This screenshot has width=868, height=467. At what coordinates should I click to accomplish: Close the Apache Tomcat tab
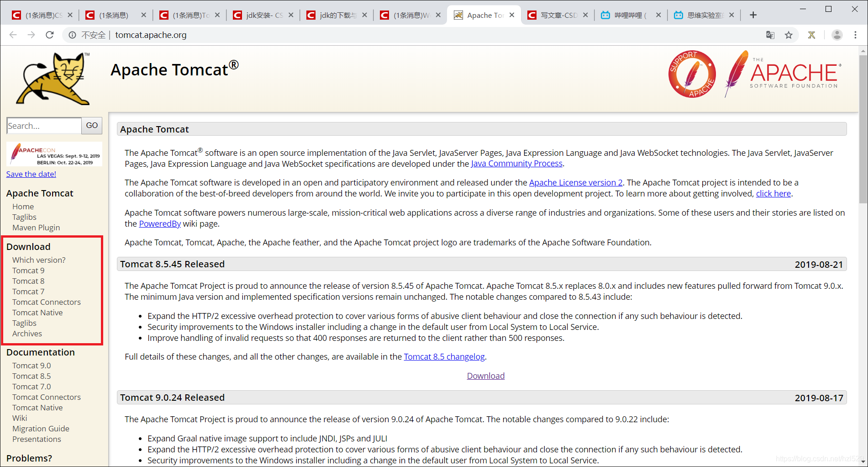[x=512, y=15]
